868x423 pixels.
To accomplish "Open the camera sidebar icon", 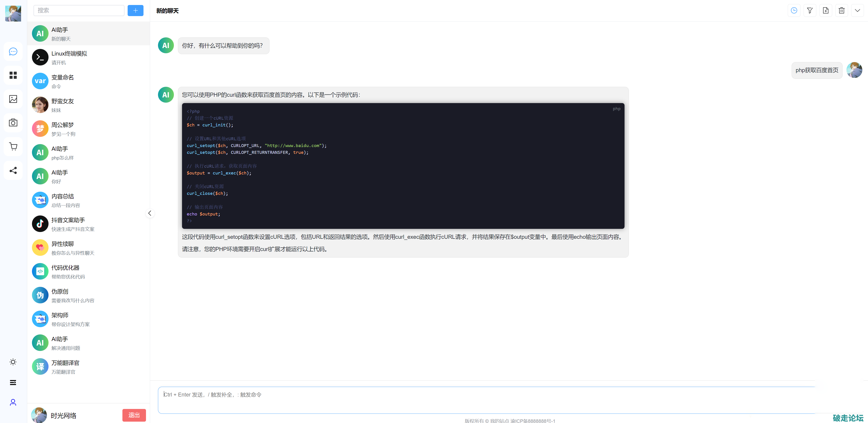I will 13,123.
